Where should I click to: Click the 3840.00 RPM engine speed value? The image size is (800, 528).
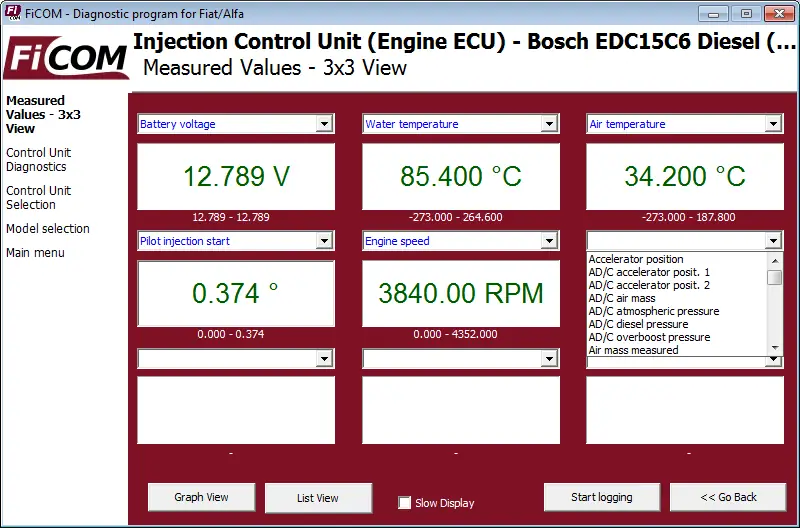pos(461,293)
